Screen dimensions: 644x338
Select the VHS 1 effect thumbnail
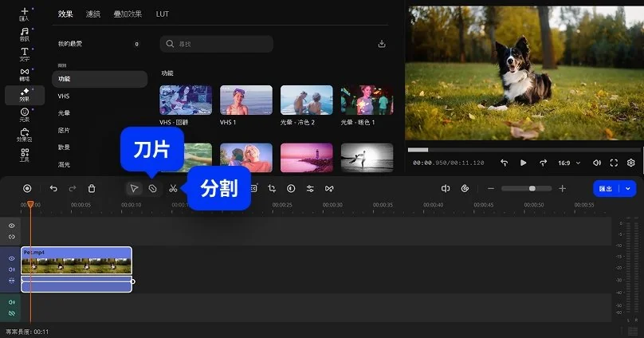pos(246,100)
